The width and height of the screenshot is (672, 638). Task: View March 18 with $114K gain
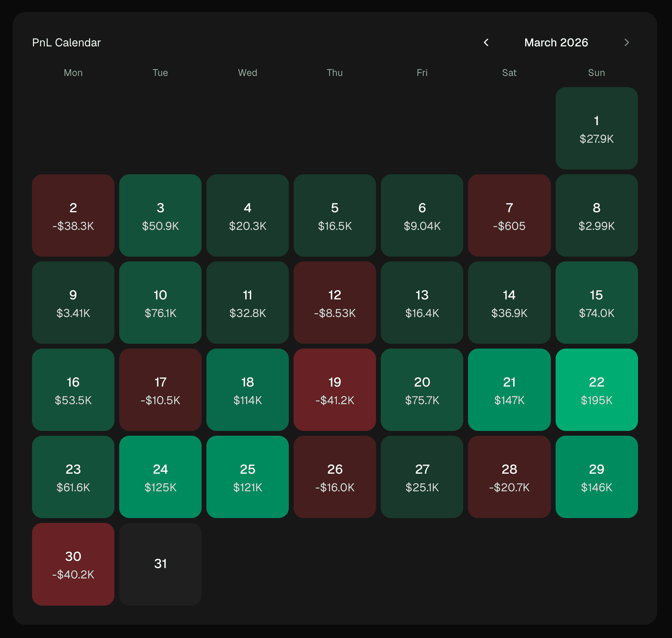(247, 390)
